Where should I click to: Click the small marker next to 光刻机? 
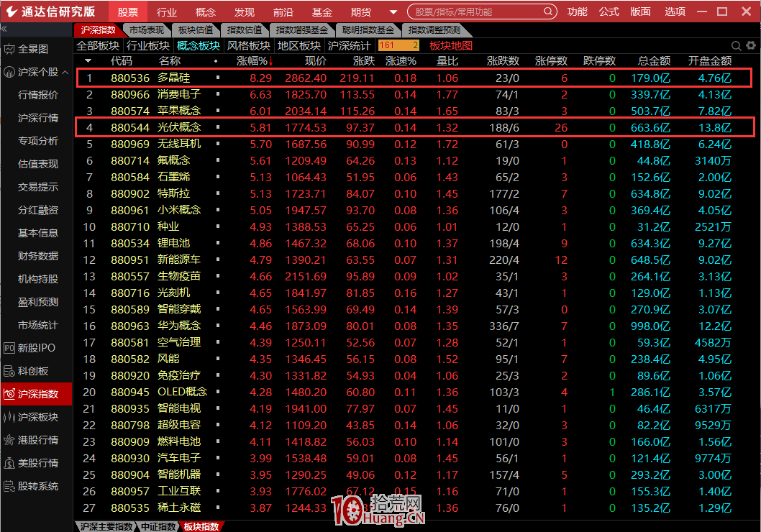pyautogui.click(x=218, y=293)
